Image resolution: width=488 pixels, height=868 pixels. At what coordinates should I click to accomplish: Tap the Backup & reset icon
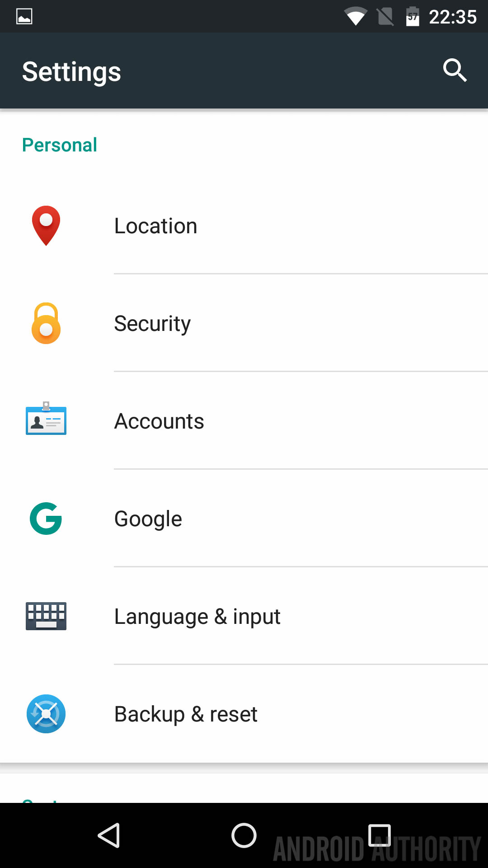[46, 714]
